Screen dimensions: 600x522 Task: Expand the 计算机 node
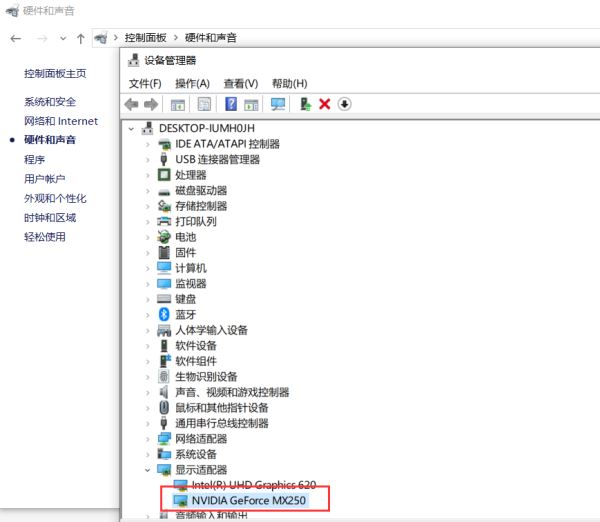coord(148,268)
